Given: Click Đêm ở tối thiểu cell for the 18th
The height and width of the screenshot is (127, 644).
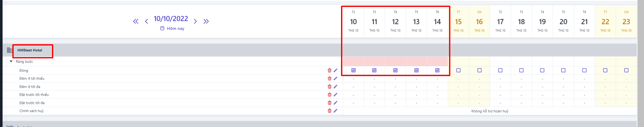Looking at the screenshot, I should [521, 79].
